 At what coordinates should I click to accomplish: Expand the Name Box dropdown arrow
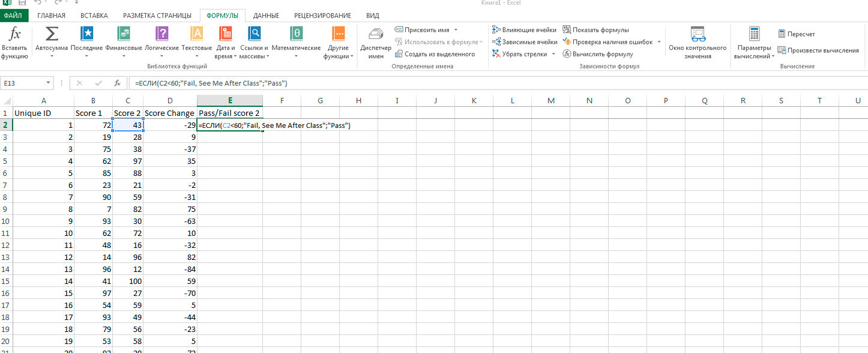(x=49, y=83)
